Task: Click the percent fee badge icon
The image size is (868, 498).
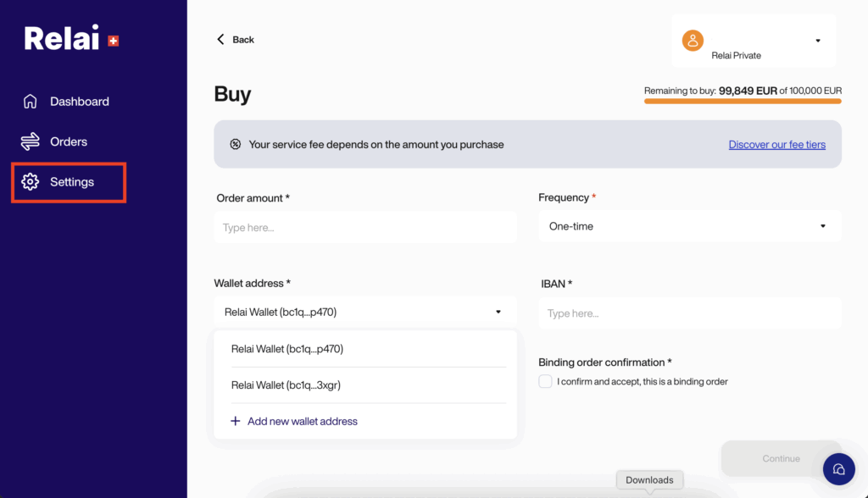Action: coord(236,145)
